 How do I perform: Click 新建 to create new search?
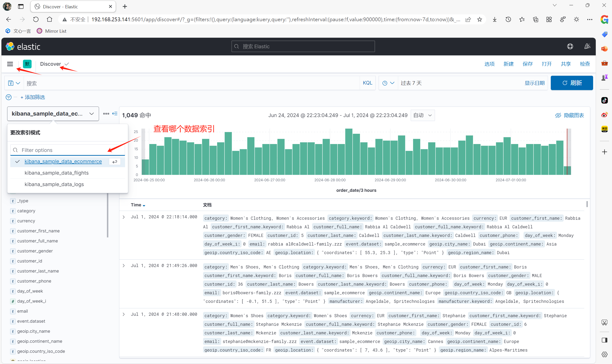[508, 64]
